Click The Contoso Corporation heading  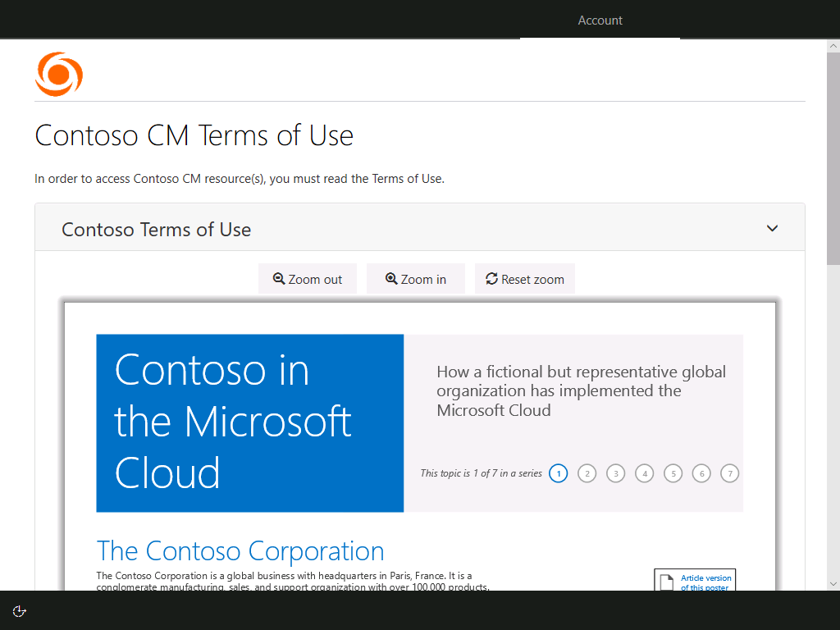(240, 550)
